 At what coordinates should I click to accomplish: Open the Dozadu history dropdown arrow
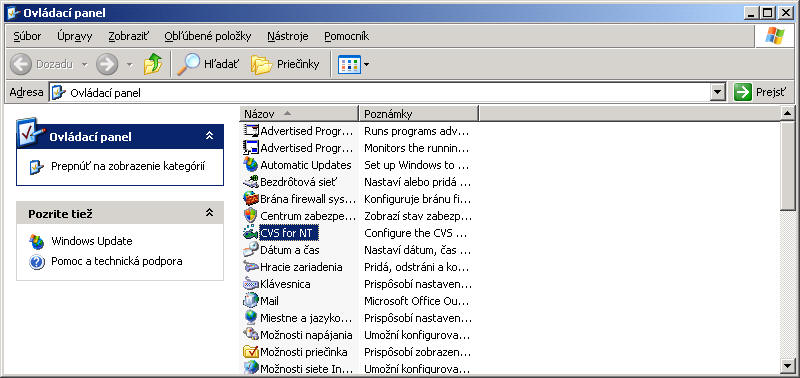tap(85, 65)
